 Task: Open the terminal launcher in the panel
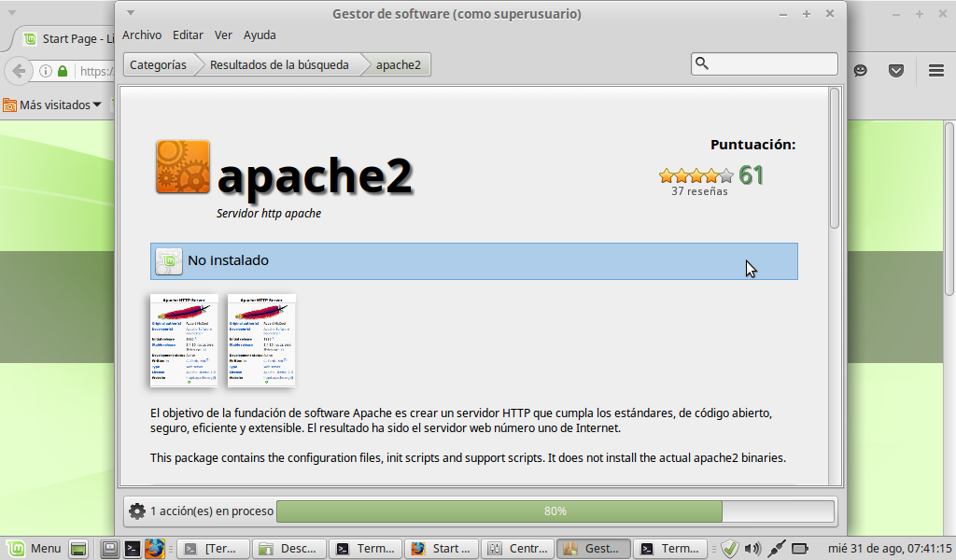point(133,549)
